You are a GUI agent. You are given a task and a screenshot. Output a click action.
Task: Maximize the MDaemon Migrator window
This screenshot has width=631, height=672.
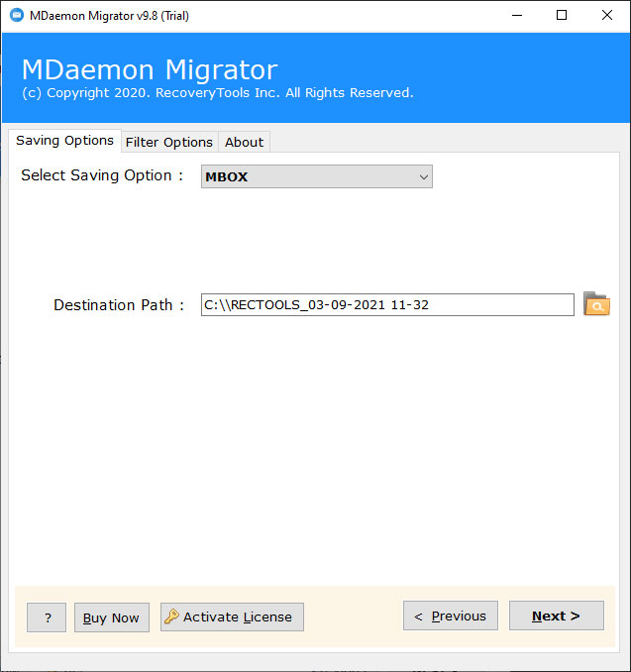(x=562, y=16)
